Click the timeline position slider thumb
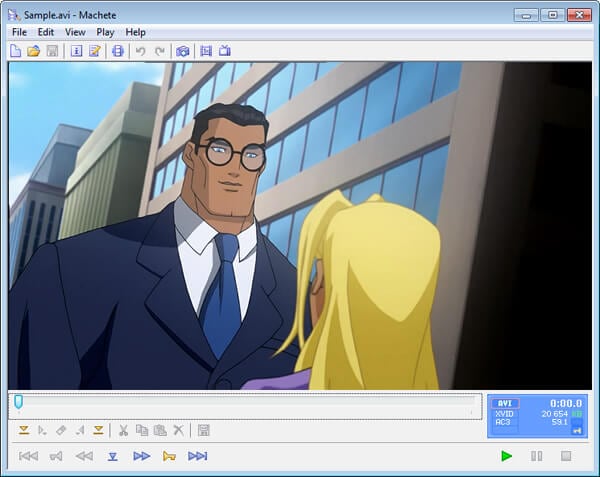This screenshot has height=477, width=600. [x=18, y=402]
